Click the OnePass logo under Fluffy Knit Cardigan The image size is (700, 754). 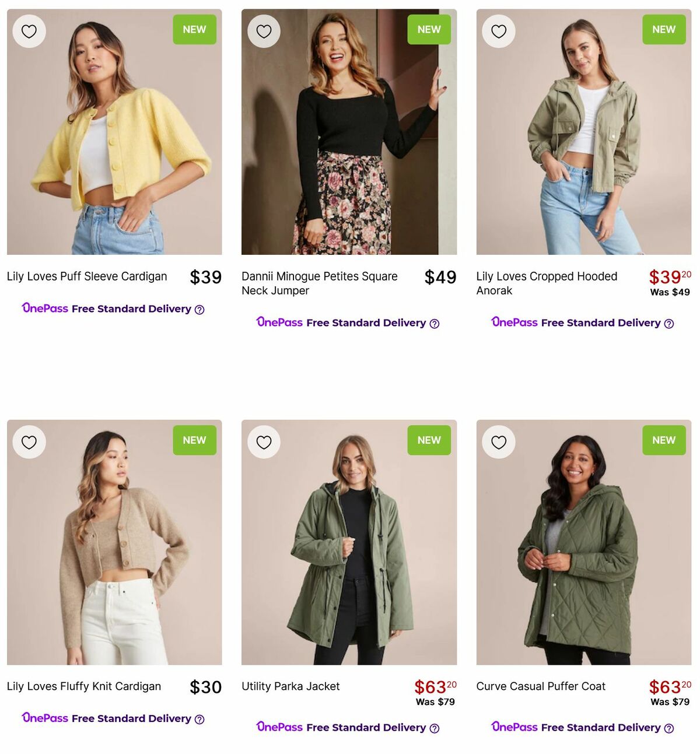pyautogui.click(x=44, y=718)
